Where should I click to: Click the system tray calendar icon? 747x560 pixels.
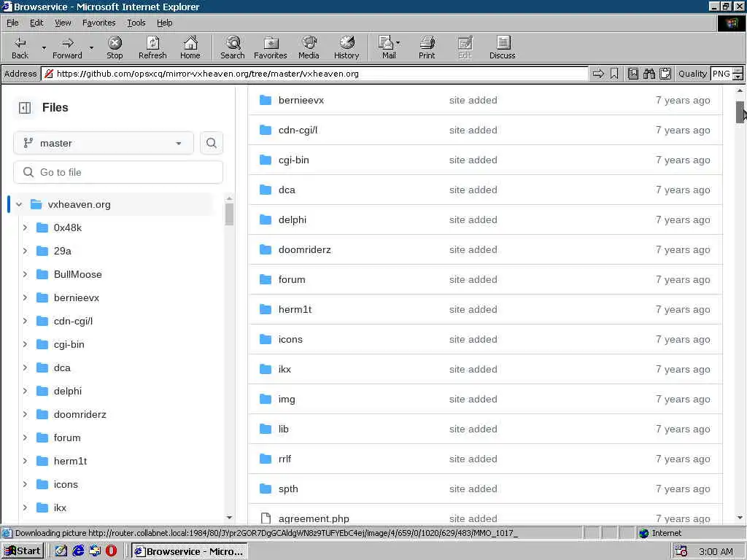[x=681, y=551]
